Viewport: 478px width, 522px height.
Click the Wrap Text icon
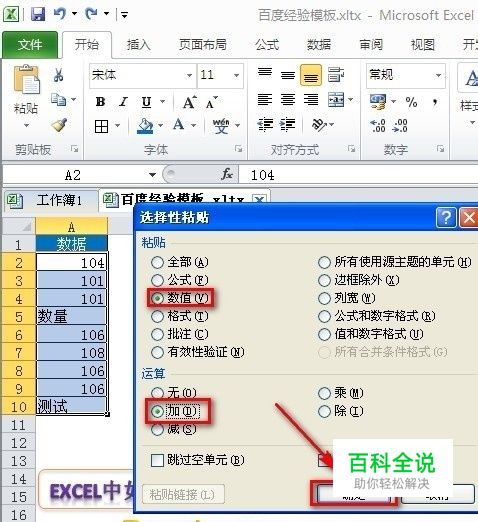tap(336, 74)
